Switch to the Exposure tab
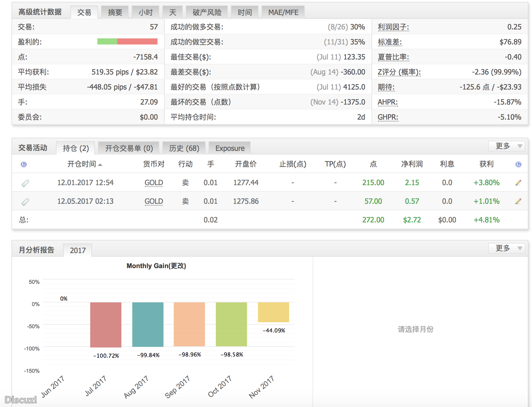 point(230,148)
